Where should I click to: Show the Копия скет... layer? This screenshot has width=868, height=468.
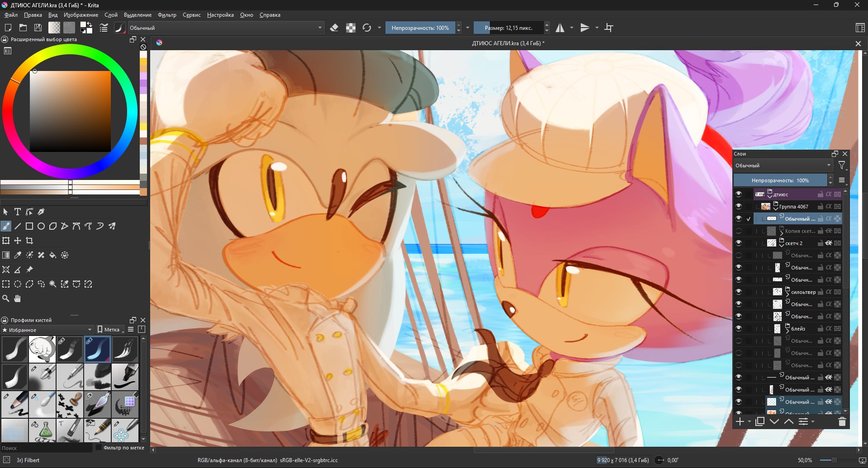739,231
